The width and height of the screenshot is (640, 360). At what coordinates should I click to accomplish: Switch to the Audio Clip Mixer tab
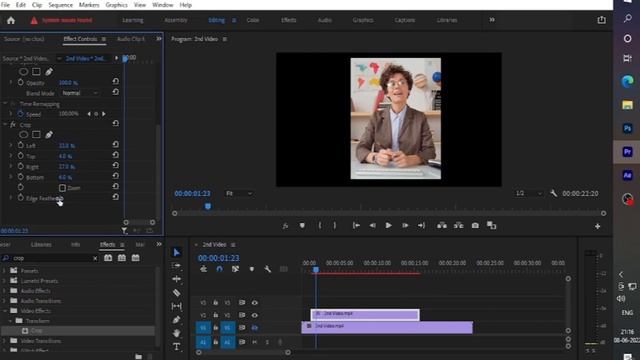tap(131, 39)
